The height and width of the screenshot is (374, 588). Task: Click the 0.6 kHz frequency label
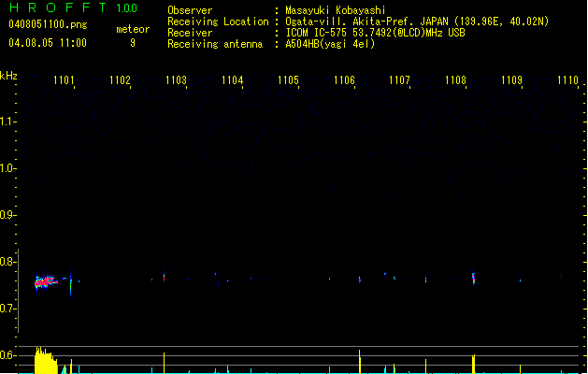(x=7, y=355)
